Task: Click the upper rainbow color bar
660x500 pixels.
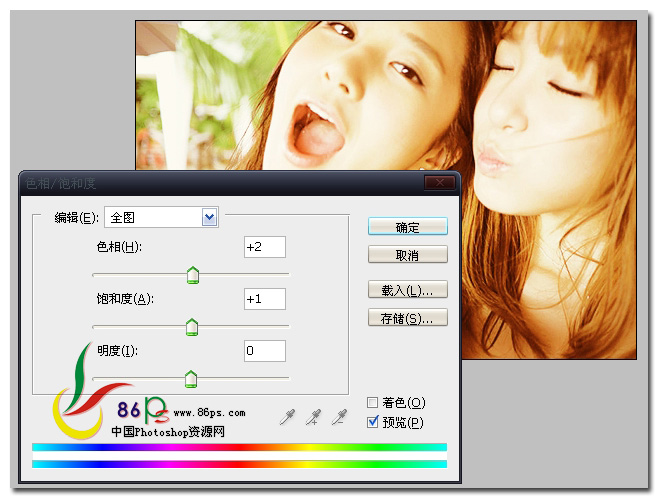Action: point(239,447)
